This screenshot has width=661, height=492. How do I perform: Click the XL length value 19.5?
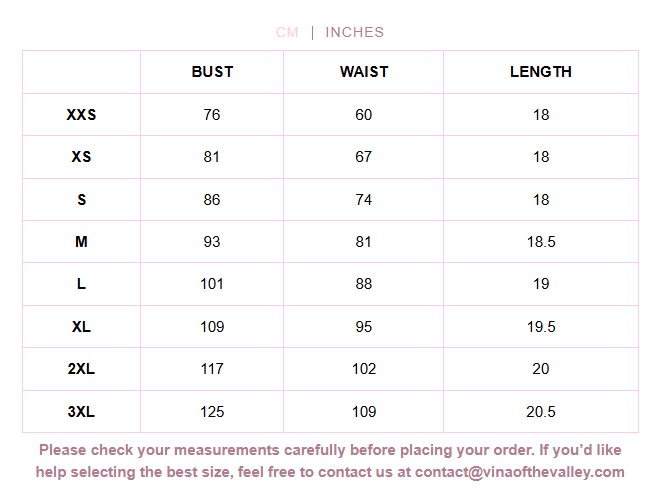pos(541,327)
